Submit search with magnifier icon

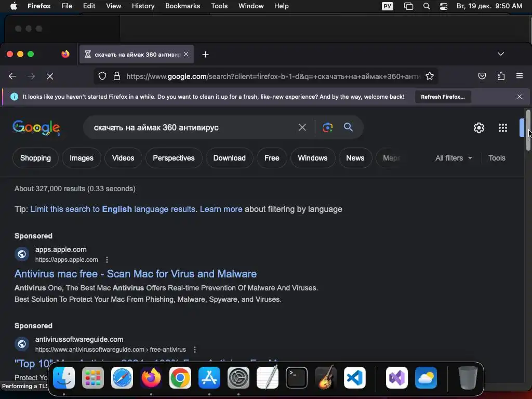[x=348, y=127]
